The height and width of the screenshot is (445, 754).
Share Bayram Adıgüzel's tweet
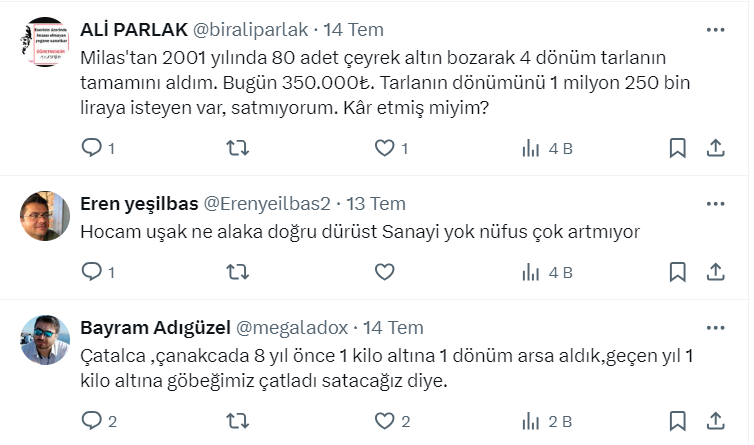pos(715,421)
